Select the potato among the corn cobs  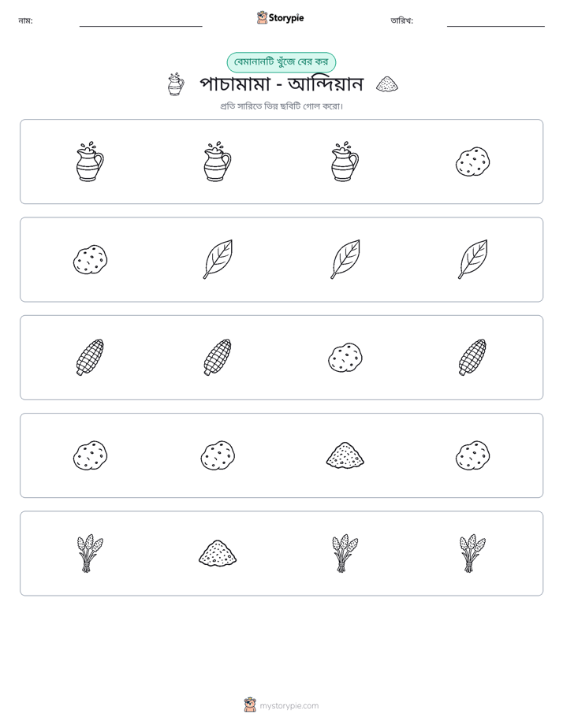(x=345, y=358)
